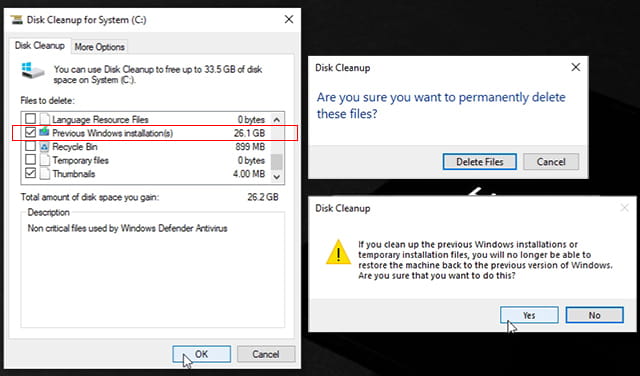The width and height of the screenshot is (640, 376).
Task: Close the delete confirmation dialog
Action: pyautogui.click(x=576, y=67)
